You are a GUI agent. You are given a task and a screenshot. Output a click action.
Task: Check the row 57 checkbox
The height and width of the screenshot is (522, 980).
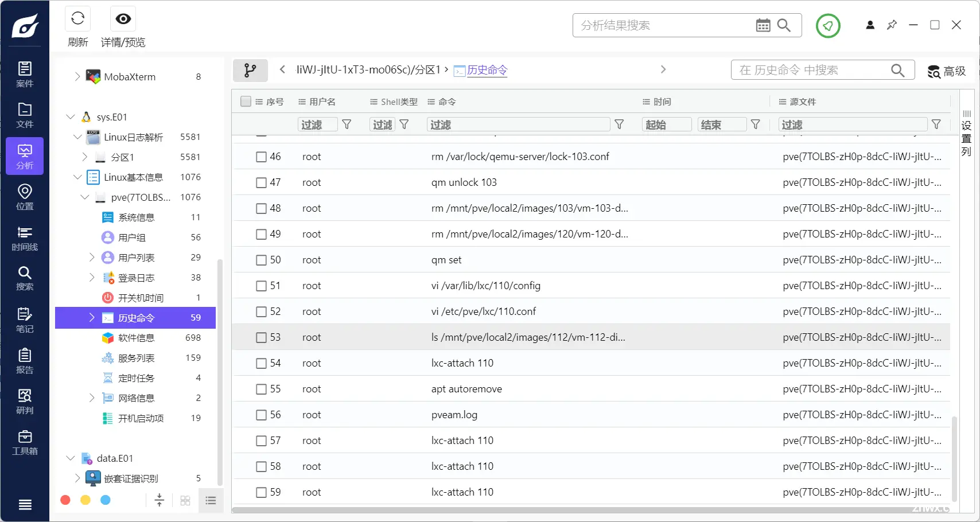[x=262, y=441]
